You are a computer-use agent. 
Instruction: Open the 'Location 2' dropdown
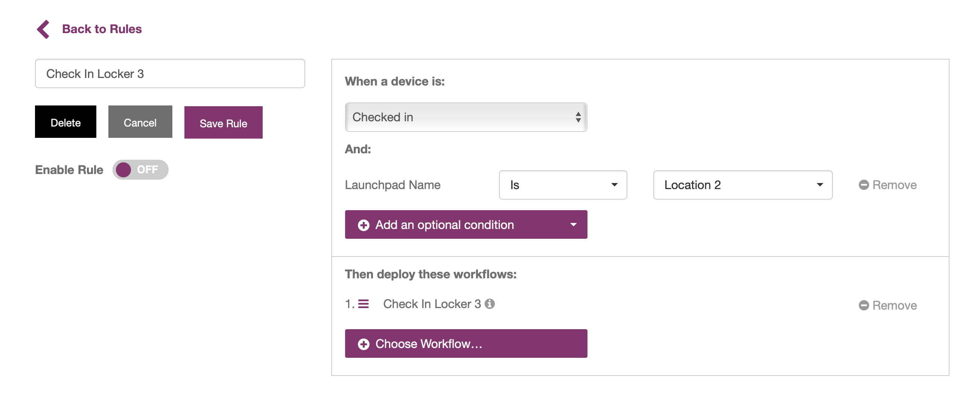[x=743, y=185]
